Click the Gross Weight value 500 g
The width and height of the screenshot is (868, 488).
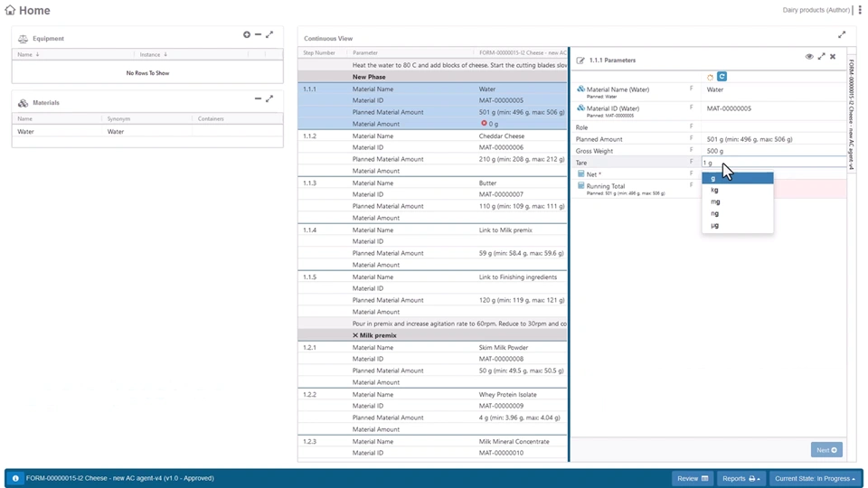point(714,151)
